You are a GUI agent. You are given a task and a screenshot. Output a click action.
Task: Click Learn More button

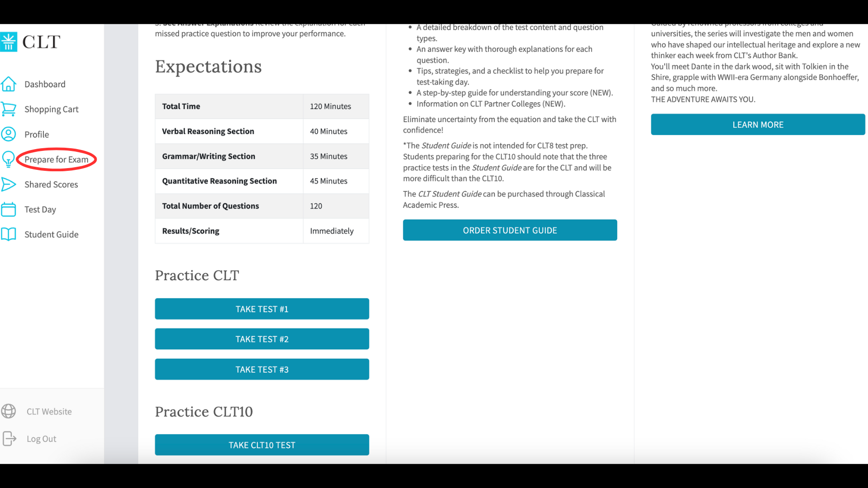(758, 125)
